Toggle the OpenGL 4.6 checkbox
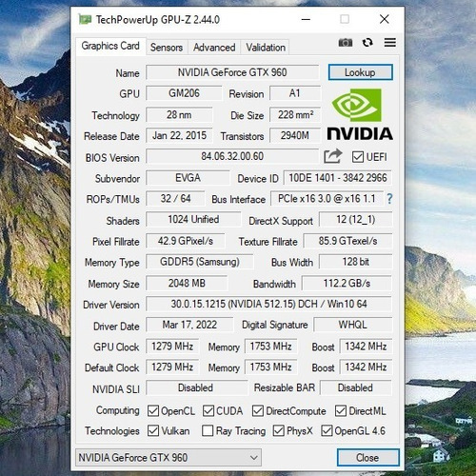The height and width of the screenshot is (476, 476). [x=327, y=431]
